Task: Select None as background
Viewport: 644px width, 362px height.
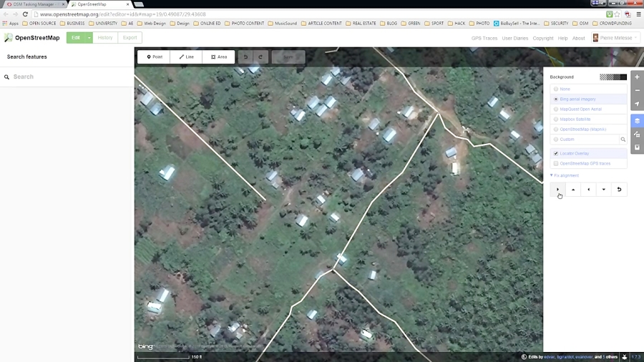Action: [x=589, y=89]
